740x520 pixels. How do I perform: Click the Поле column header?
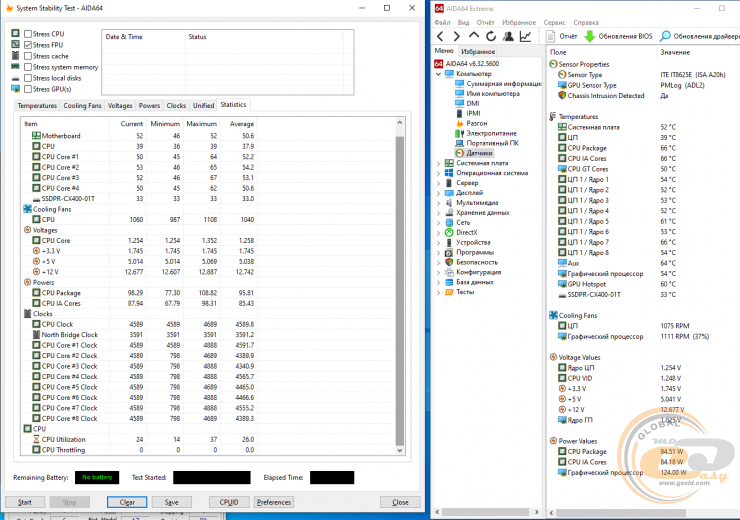point(601,52)
